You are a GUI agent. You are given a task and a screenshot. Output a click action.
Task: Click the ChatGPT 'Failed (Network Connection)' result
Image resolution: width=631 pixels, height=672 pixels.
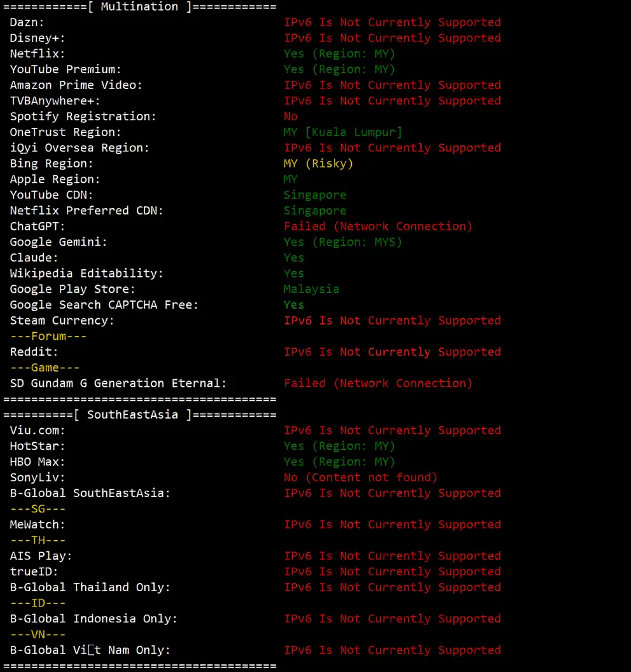tap(378, 227)
